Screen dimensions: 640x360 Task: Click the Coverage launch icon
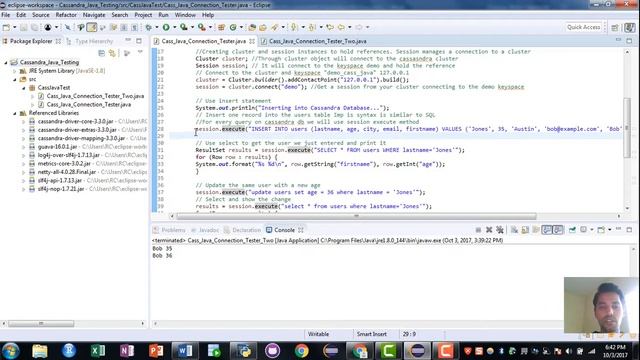[x=183, y=27]
